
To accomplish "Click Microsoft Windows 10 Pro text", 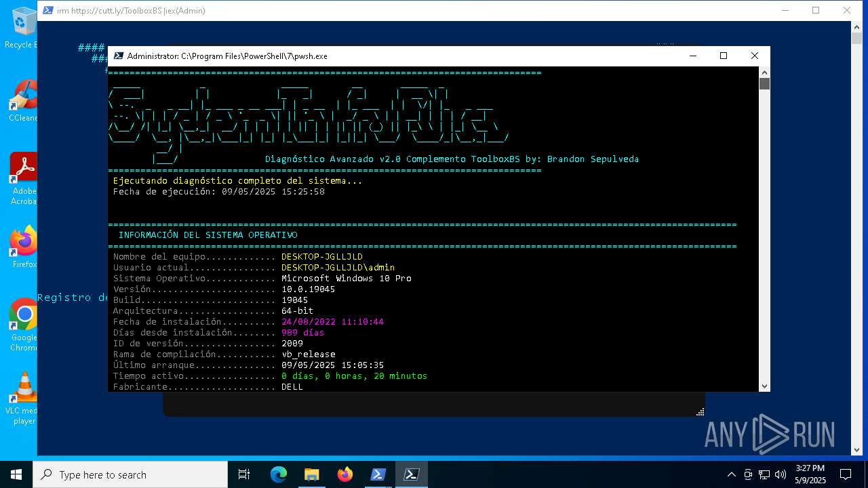I will point(347,279).
